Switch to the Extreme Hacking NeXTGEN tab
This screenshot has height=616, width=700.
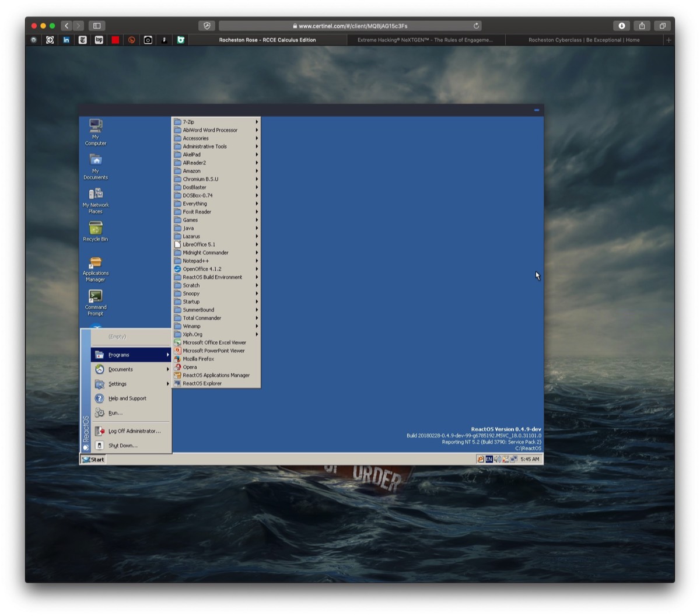425,40
